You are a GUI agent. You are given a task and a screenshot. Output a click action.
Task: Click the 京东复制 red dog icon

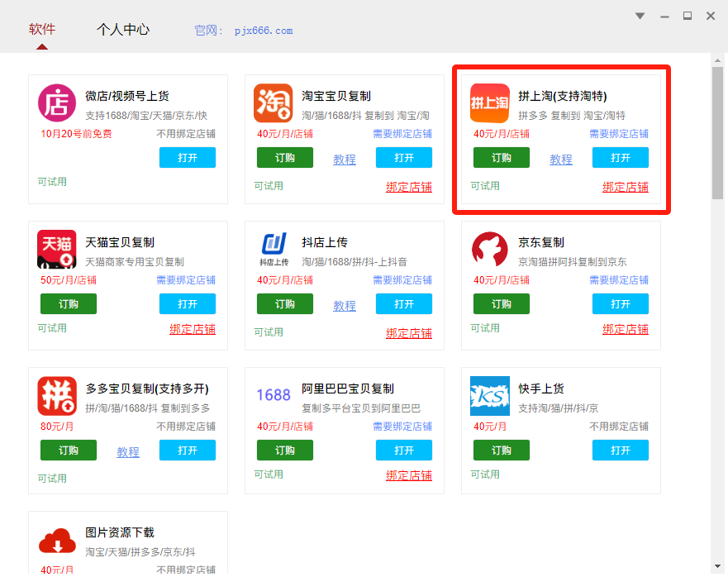point(490,250)
